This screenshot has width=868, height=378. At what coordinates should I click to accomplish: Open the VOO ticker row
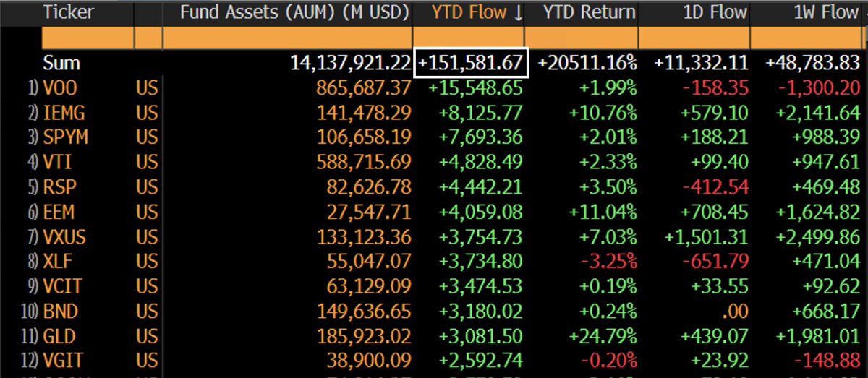[60, 88]
